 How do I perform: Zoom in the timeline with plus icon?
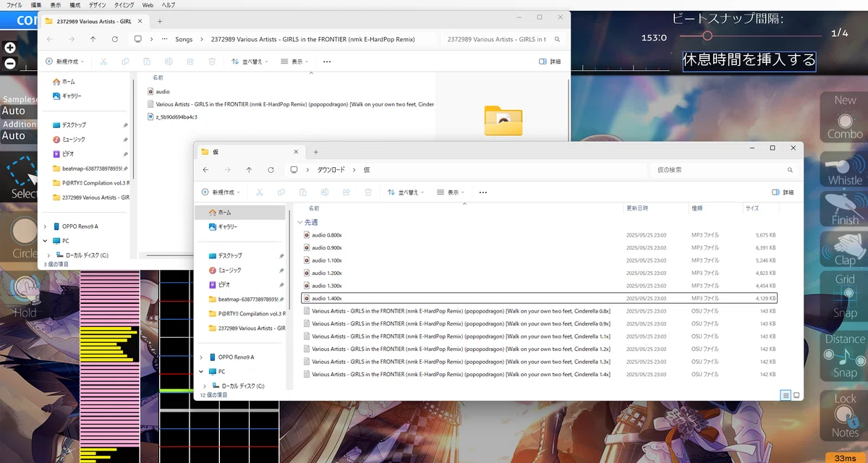pyautogui.click(x=10, y=48)
